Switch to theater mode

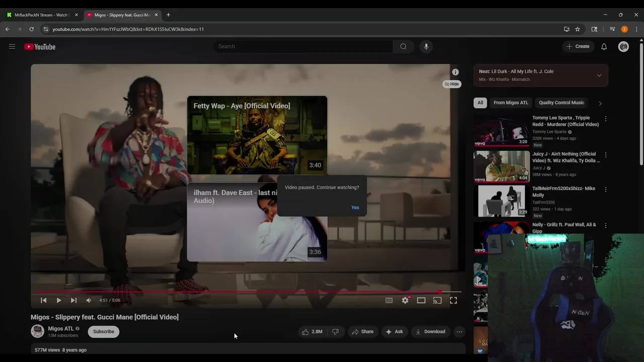coord(421,300)
